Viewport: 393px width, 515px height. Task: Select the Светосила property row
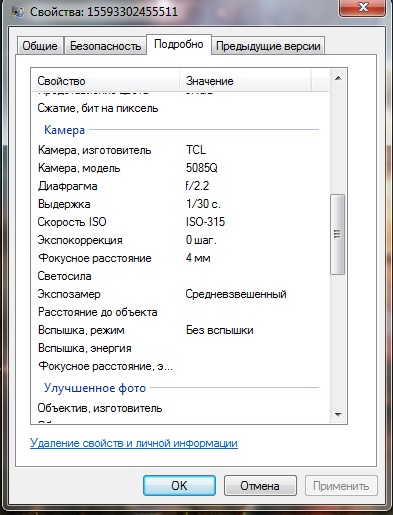[64, 276]
